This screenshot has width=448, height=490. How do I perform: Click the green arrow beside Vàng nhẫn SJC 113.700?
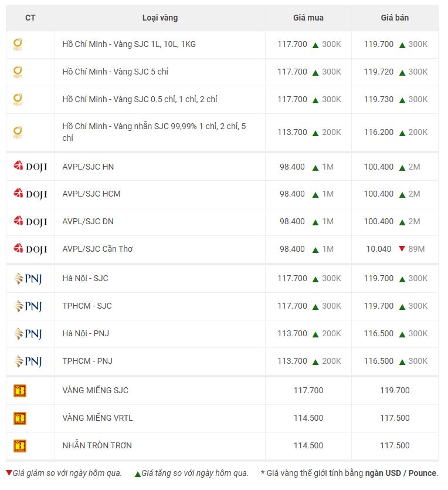click(315, 133)
